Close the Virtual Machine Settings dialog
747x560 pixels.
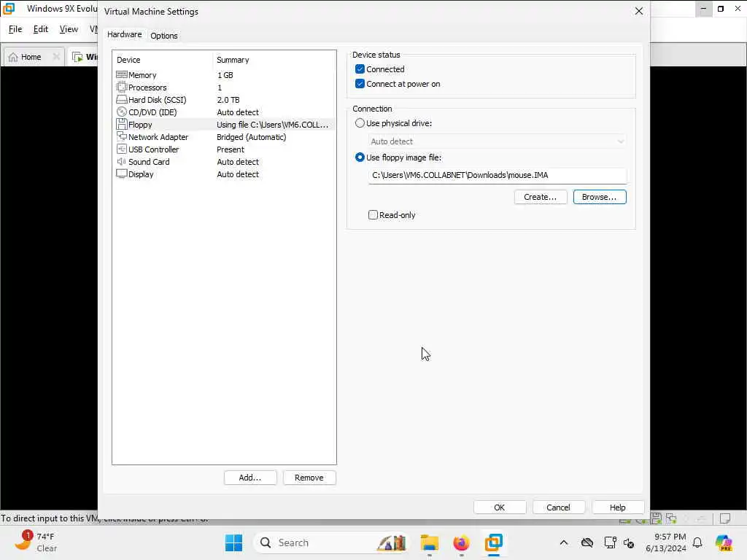click(x=639, y=11)
